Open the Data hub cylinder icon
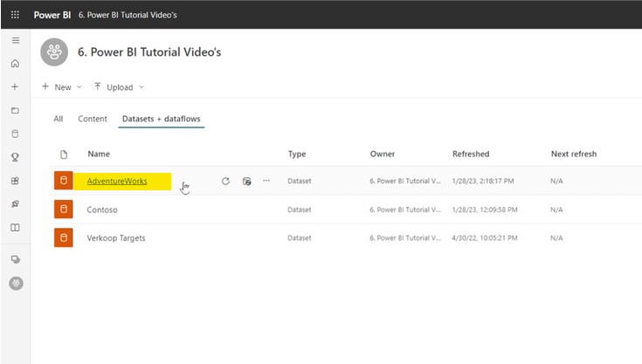This screenshot has width=642, height=364. 15,134
